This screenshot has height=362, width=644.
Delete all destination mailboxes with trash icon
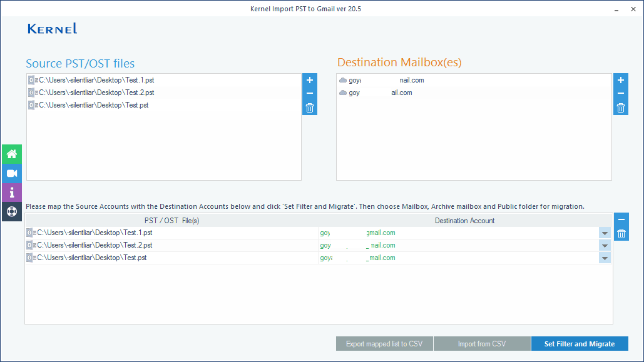[621, 108]
